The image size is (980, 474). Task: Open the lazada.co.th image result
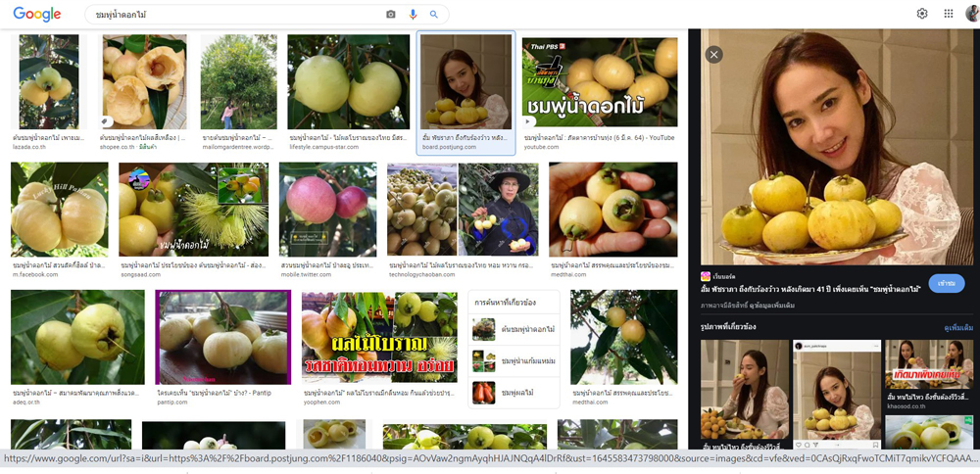tap(49, 82)
